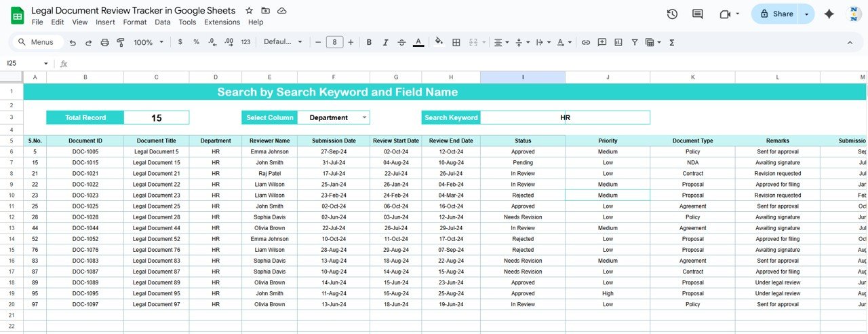Open version history clock icon
The height and width of the screenshot is (334, 868).
[x=672, y=14]
